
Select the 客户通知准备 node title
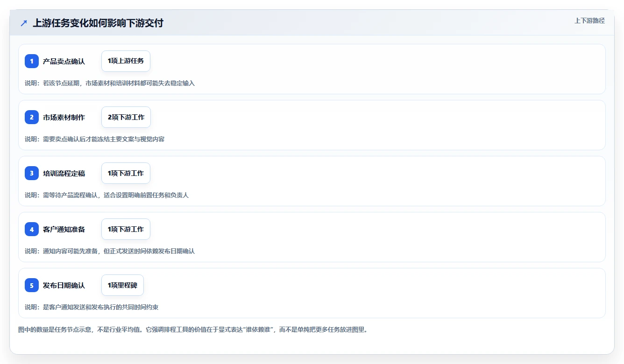coord(64,229)
